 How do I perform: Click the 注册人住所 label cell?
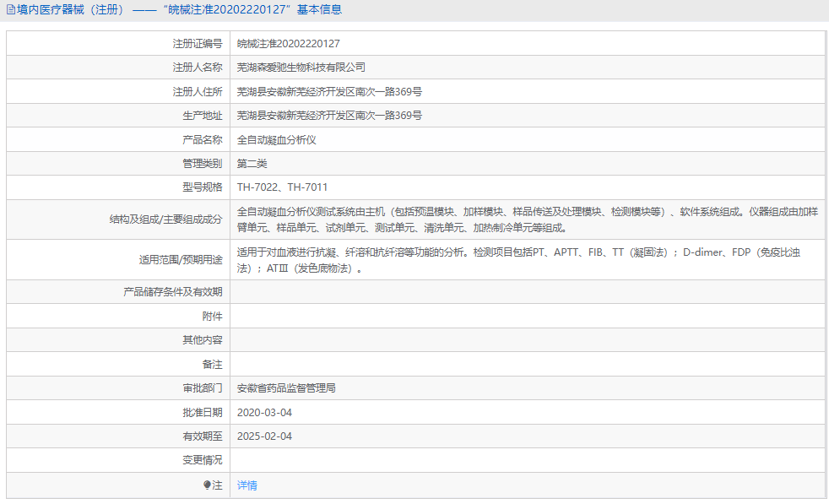click(118, 91)
